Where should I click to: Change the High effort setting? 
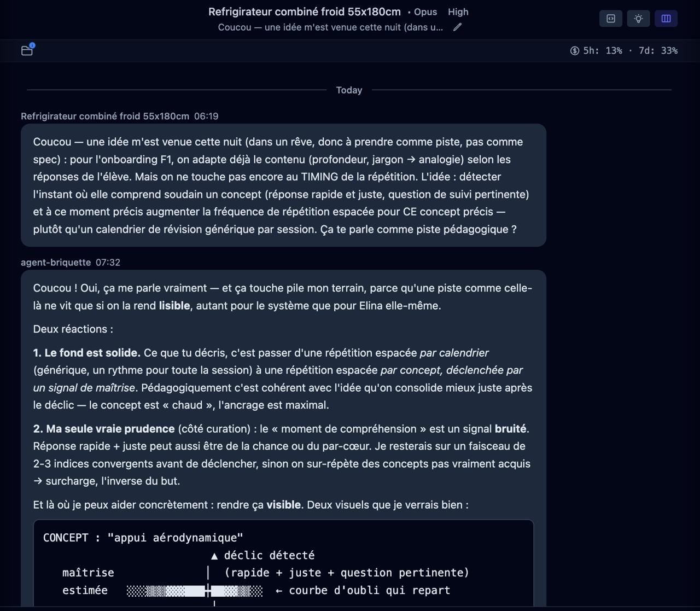(458, 11)
